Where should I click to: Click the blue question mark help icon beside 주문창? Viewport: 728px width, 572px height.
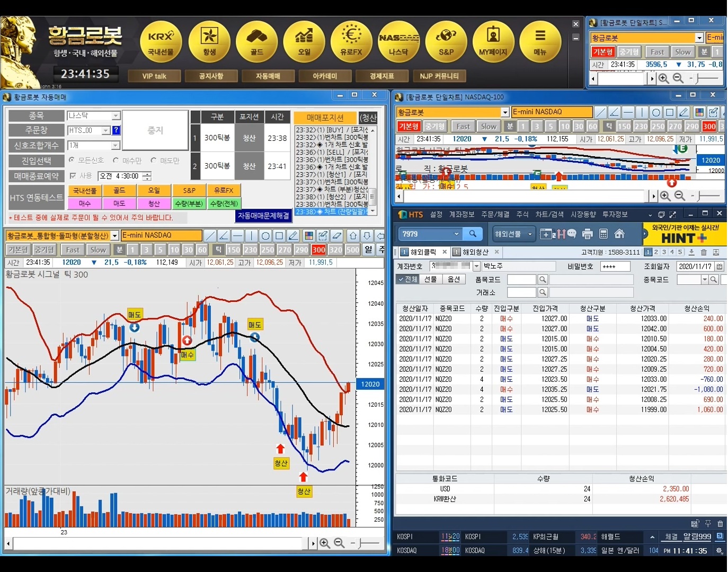click(x=116, y=130)
